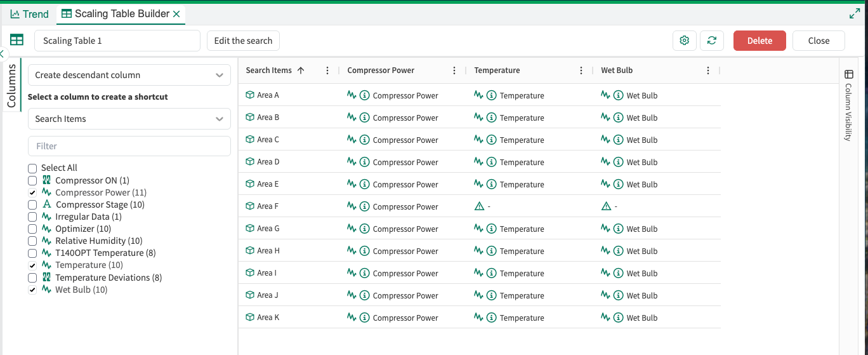Uncheck the Compressor Power checkbox
This screenshot has height=355, width=868.
(x=32, y=192)
